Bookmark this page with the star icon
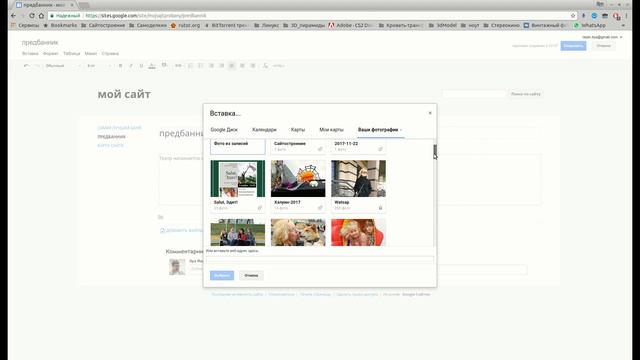This screenshot has width=640, height=360. (x=573, y=16)
